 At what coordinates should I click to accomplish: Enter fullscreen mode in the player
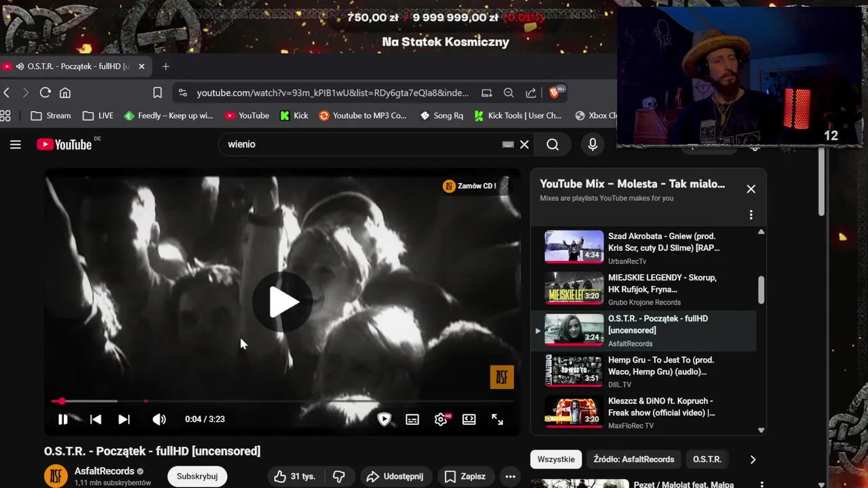[x=498, y=420]
